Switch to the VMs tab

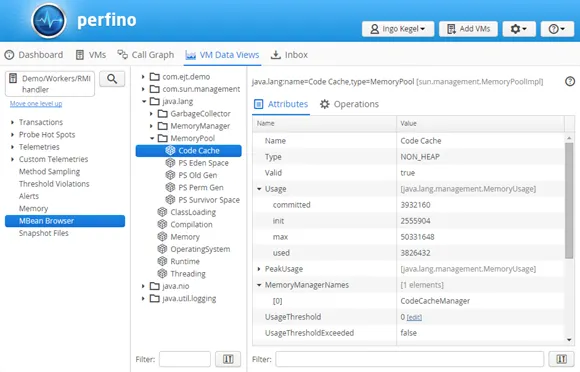coord(91,55)
